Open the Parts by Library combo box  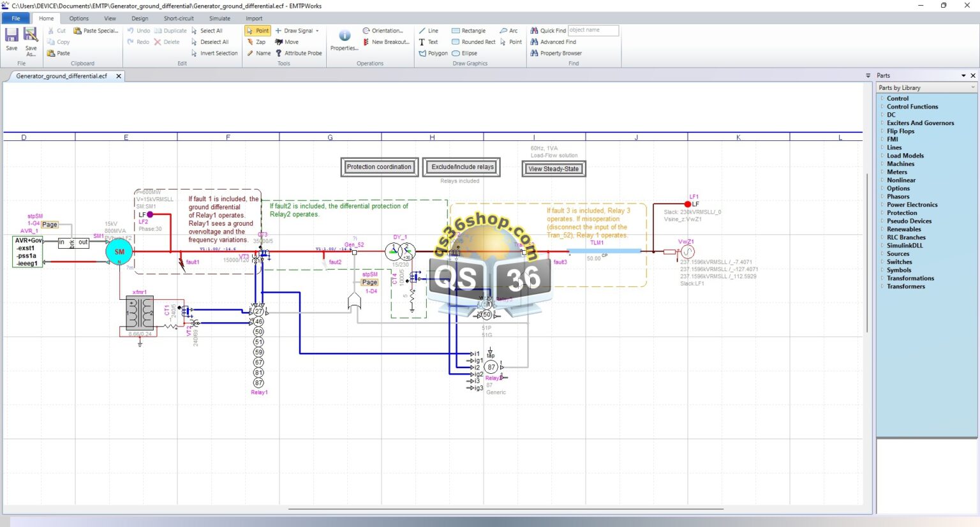tap(926, 87)
